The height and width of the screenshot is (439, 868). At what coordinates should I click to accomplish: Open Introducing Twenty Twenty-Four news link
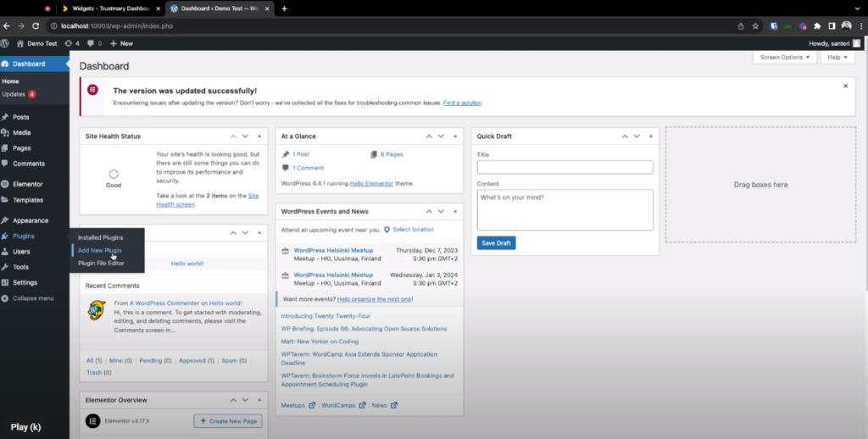pyautogui.click(x=325, y=316)
